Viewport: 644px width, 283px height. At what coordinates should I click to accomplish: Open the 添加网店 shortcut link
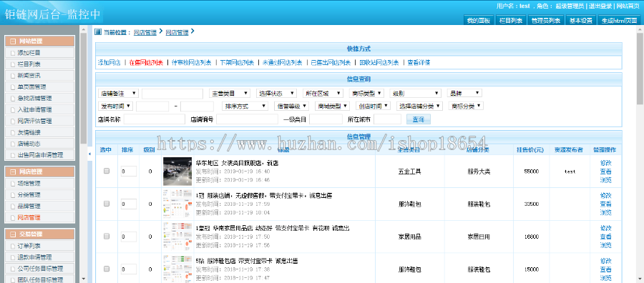point(109,63)
